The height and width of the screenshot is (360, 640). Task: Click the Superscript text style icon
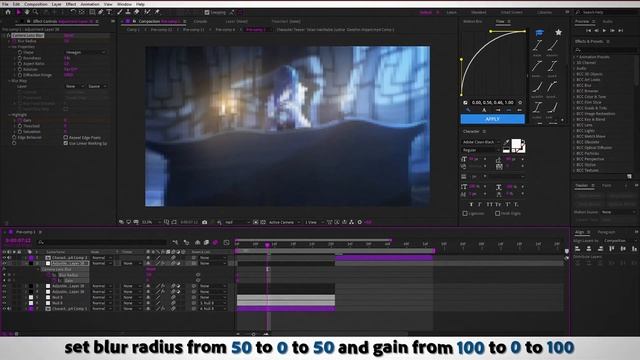click(x=508, y=204)
